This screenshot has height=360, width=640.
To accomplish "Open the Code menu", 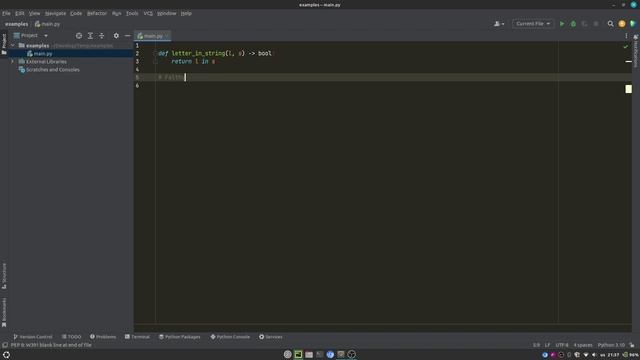I will pos(76,13).
